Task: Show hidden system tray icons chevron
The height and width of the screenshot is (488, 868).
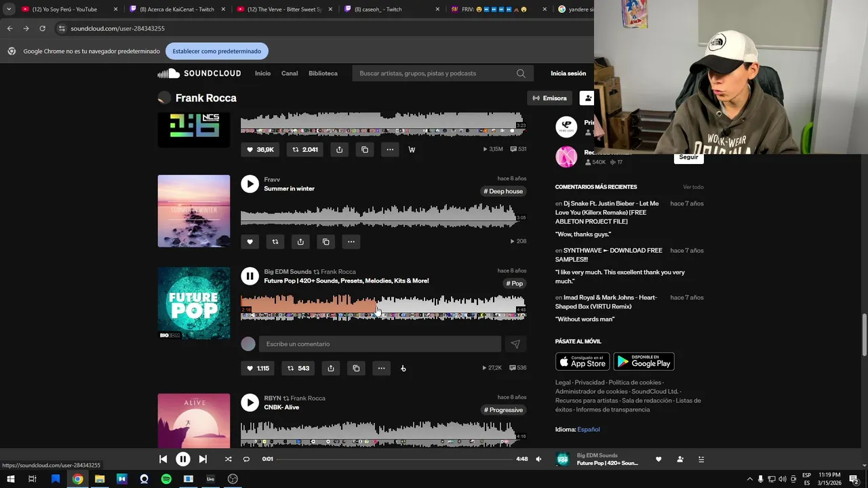Action: [749, 479]
